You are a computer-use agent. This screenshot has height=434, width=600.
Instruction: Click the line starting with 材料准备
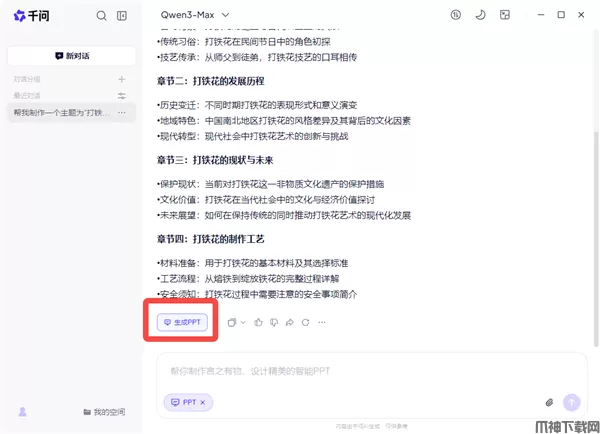[253, 263]
